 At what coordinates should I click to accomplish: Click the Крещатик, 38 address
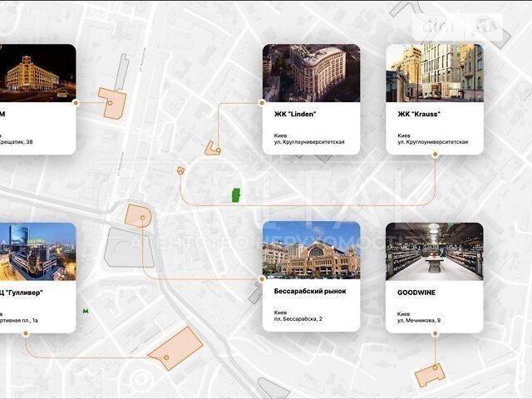click(x=17, y=142)
